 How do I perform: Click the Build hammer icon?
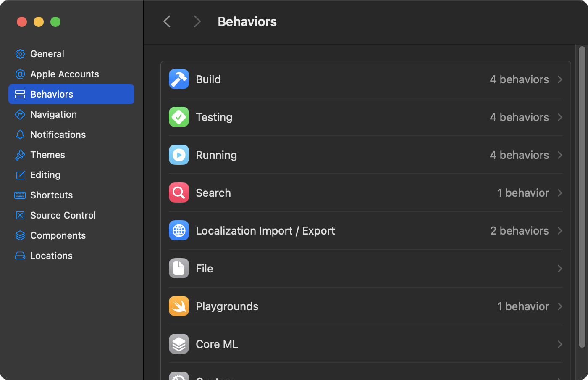[179, 79]
